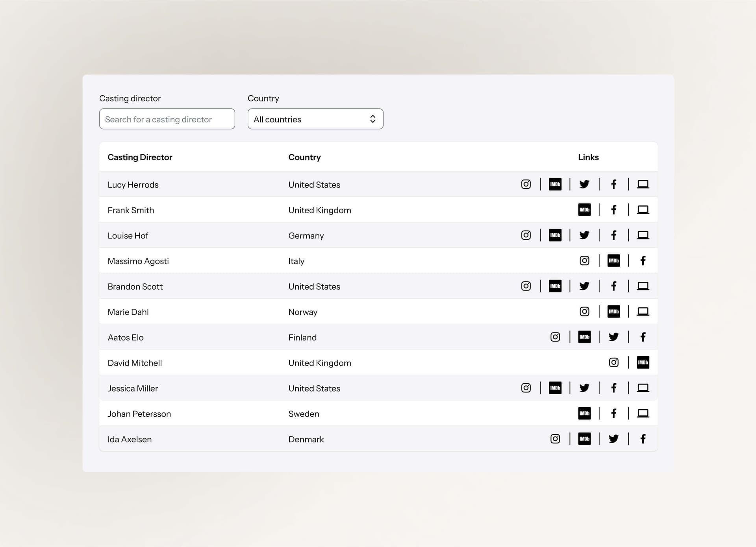Open Louise Hof's Twitter profile
The image size is (756, 547).
pyautogui.click(x=584, y=235)
